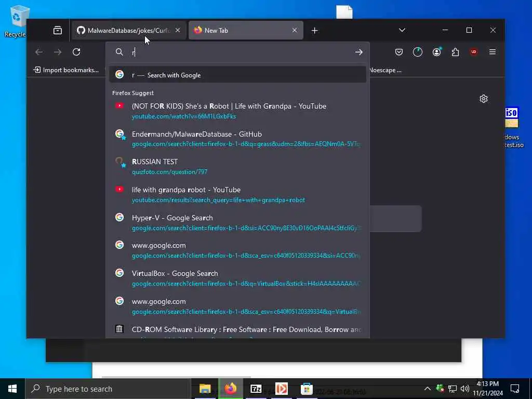Viewport: 532px width, 399px height.
Task: Open a new tab with plus button
Action: point(314,31)
